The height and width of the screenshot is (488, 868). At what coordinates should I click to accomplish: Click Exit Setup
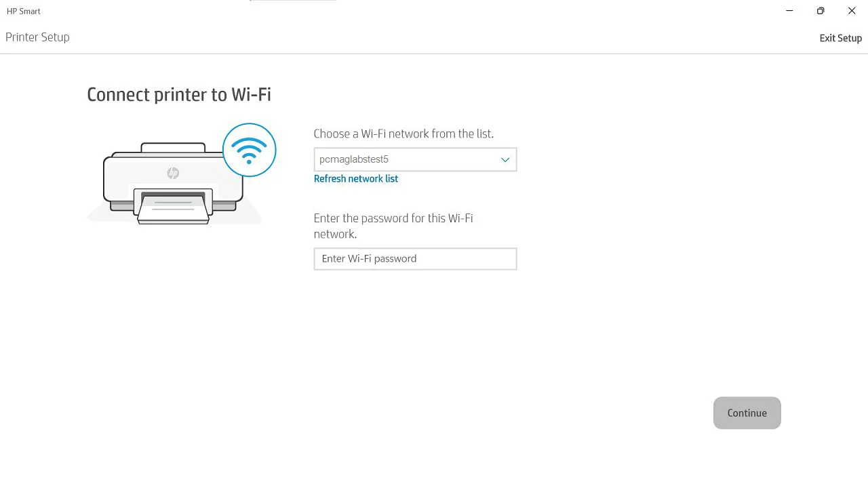pos(840,38)
